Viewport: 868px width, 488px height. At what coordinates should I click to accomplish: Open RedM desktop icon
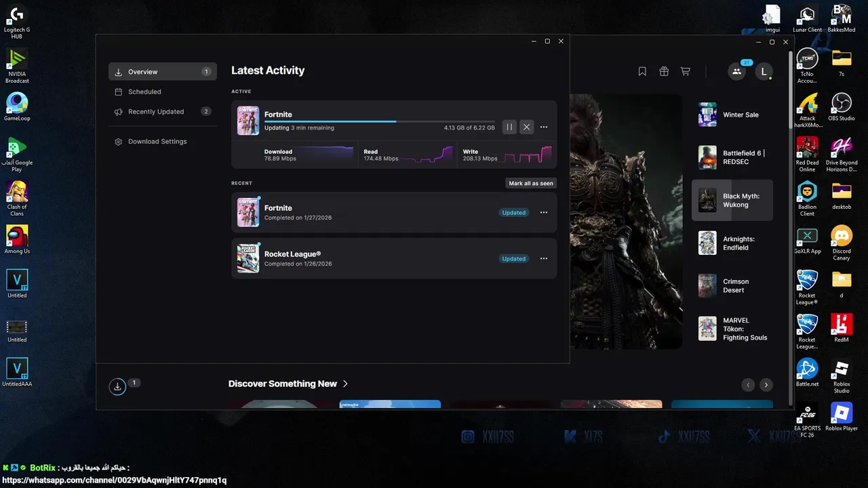point(842,329)
